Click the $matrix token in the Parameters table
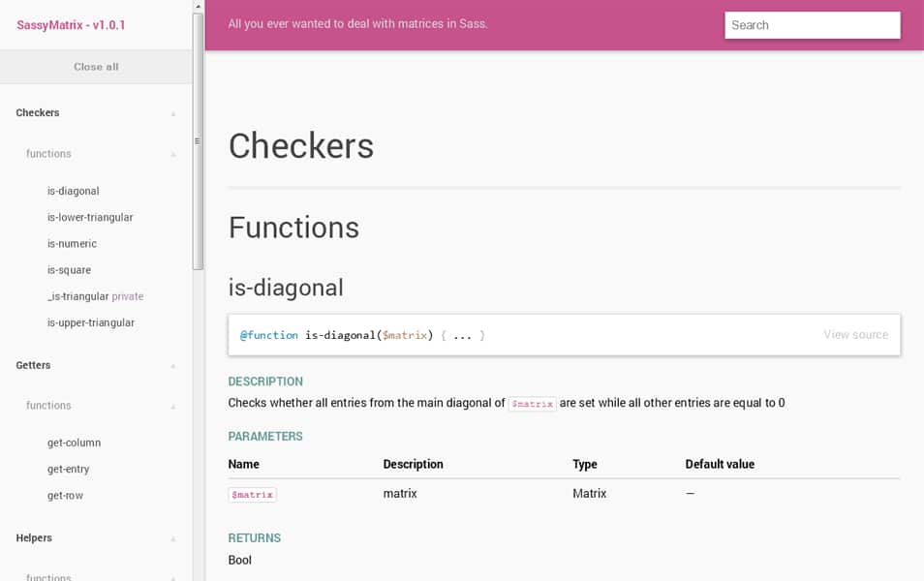Screen dimensions: 924x581 [252, 494]
